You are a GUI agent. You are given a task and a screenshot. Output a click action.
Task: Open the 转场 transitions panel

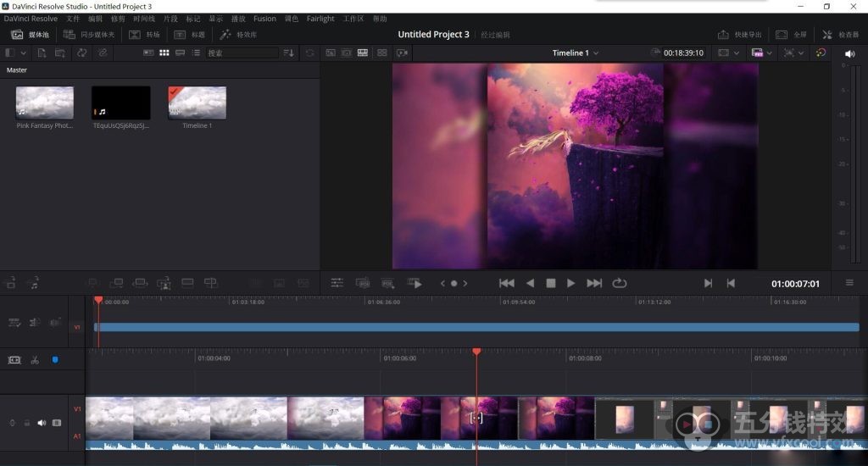[x=144, y=34]
